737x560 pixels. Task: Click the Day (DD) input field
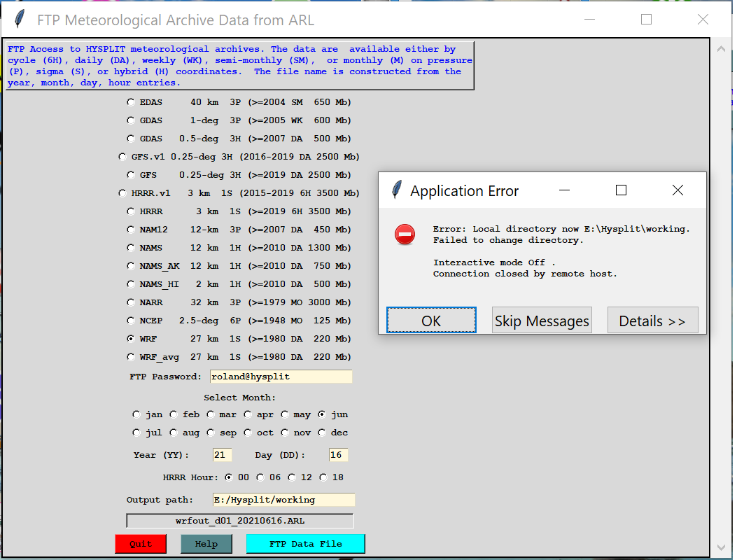pos(339,455)
